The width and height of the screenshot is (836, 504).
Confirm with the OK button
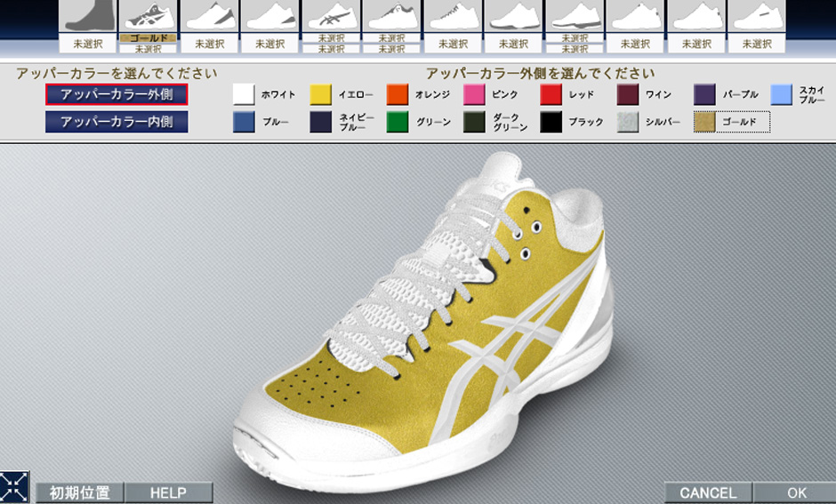click(797, 492)
